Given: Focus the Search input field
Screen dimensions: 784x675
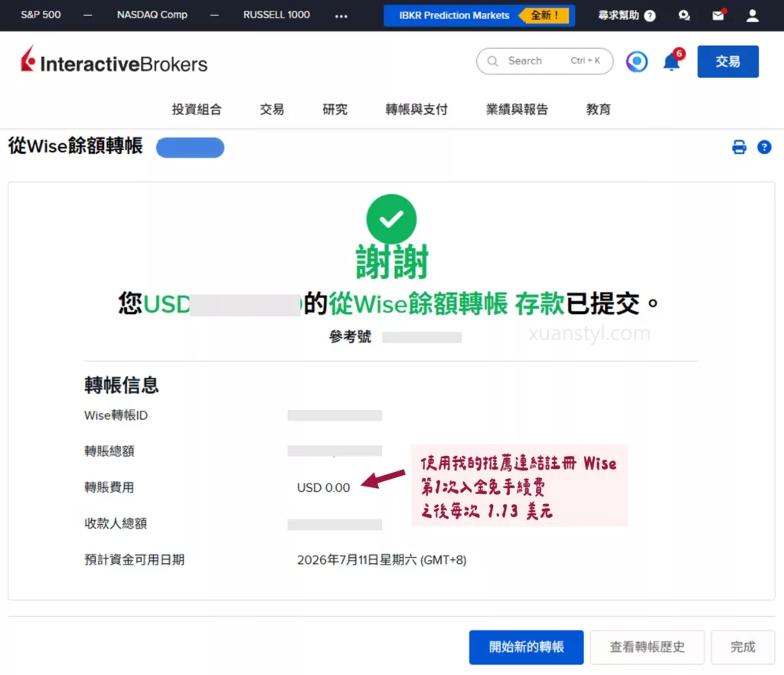Looking at the screenshot, I should (x=544, y=61).
